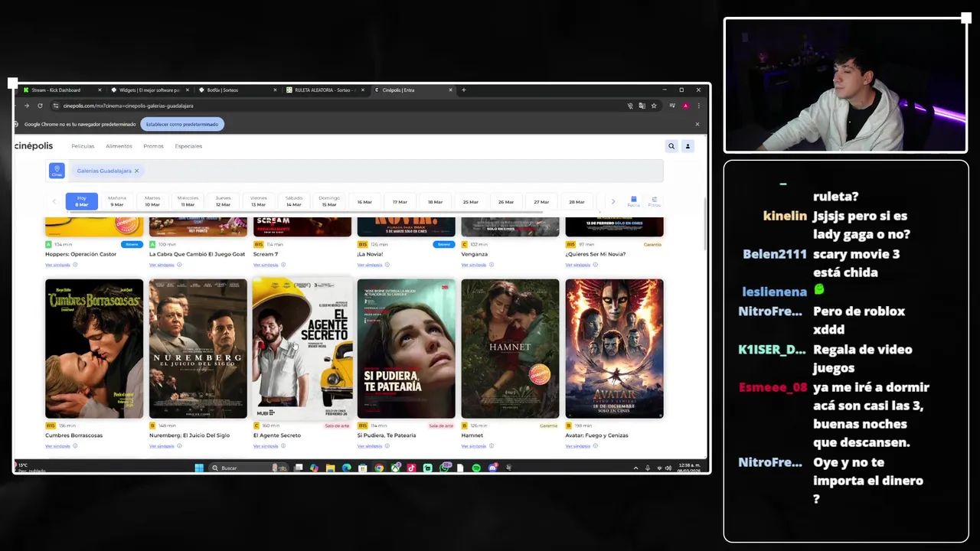The width and height of the screenshot is (980, 551).
Task: Click the translate page icon in address bar
Action: pos(642,106)
